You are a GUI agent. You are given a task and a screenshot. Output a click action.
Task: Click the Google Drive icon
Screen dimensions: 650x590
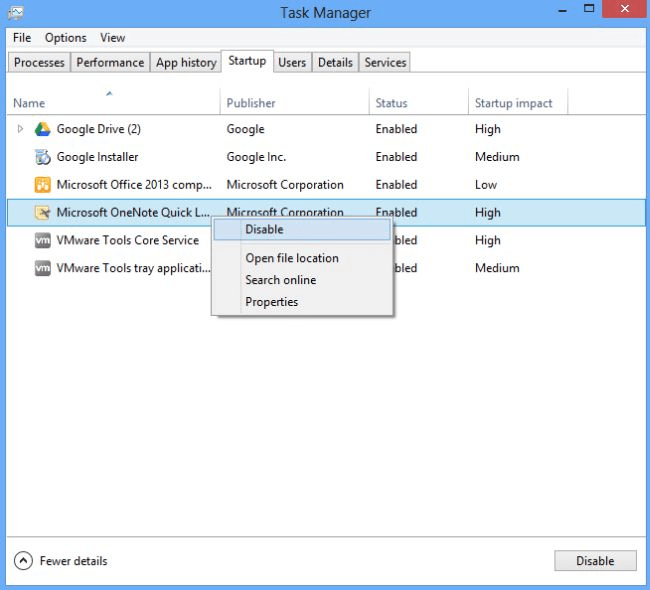(x=43, y=129)
